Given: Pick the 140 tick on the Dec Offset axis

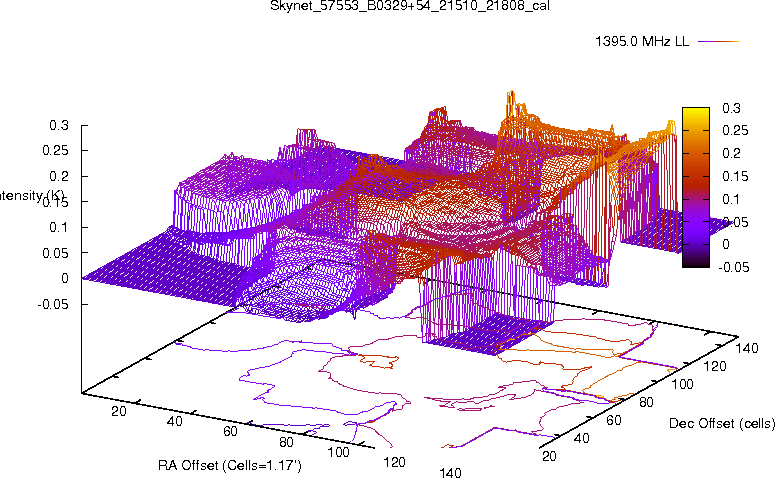Looking at the screenshot, I should (x=747, y=349).
